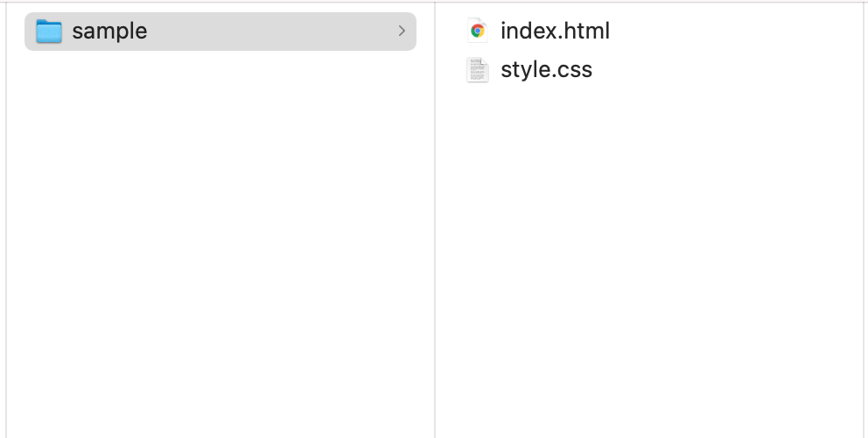Click the divider at right of files column
The image size is (868, 438).
(863, 219)
